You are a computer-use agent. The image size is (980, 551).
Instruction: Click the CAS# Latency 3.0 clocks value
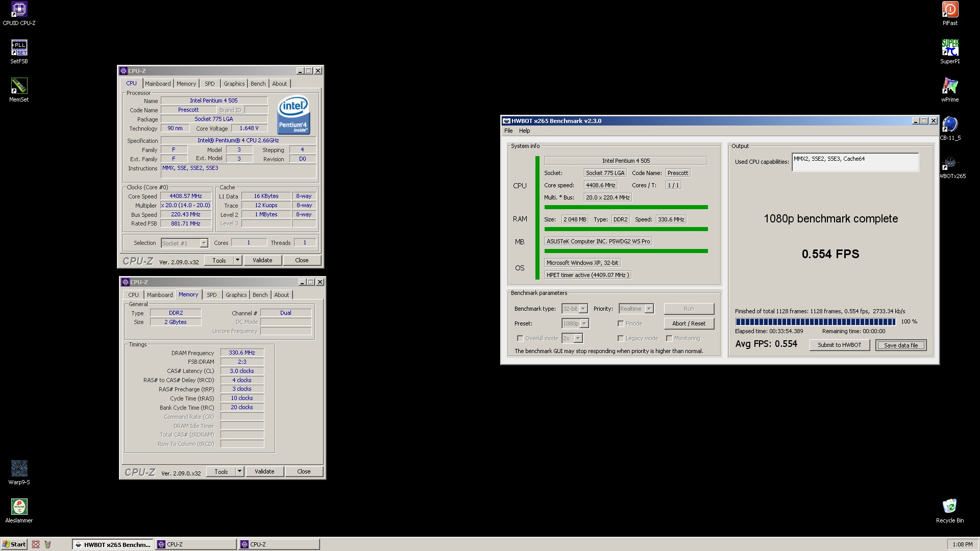[242, 371]
